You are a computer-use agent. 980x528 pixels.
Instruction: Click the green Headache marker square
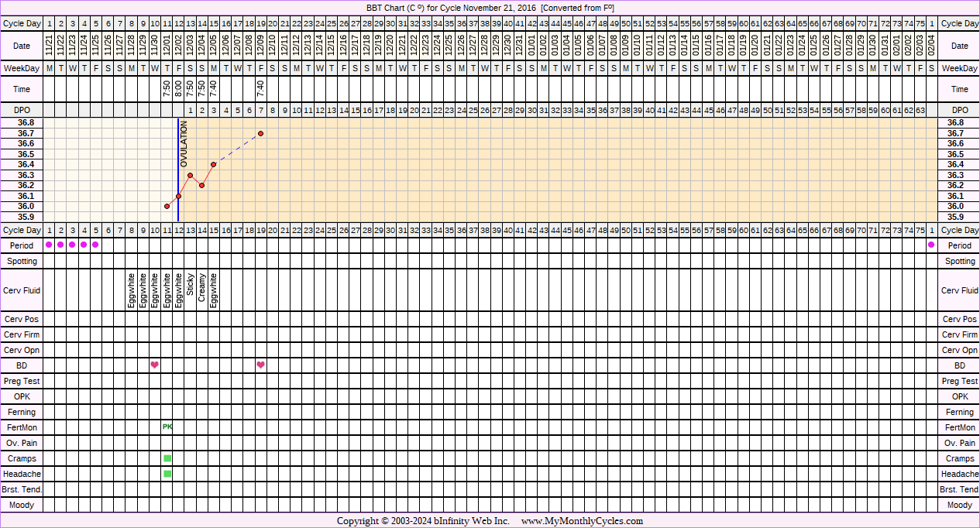pos(167,474)
